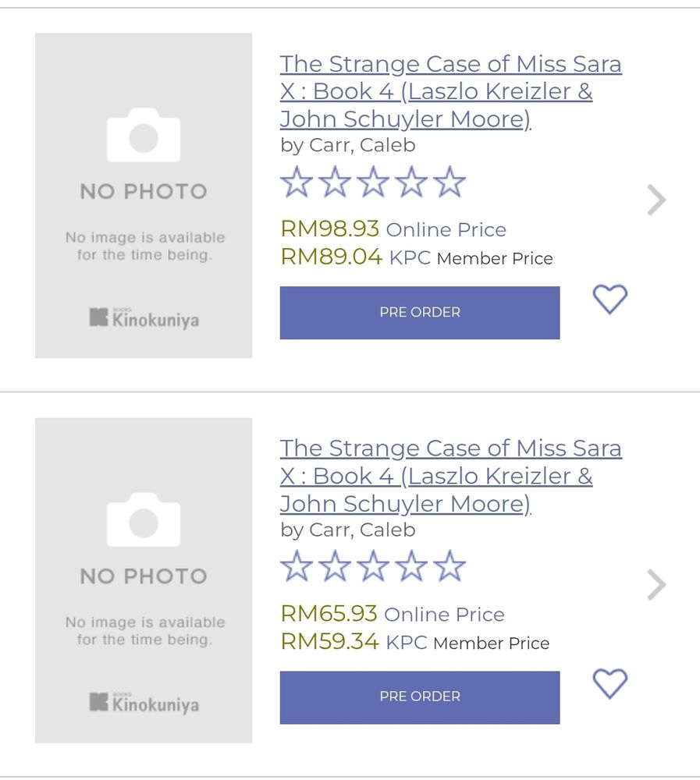Click the fourth star on the RM98.93 listing
Screen dimensions: 700x780
(411, 183)
